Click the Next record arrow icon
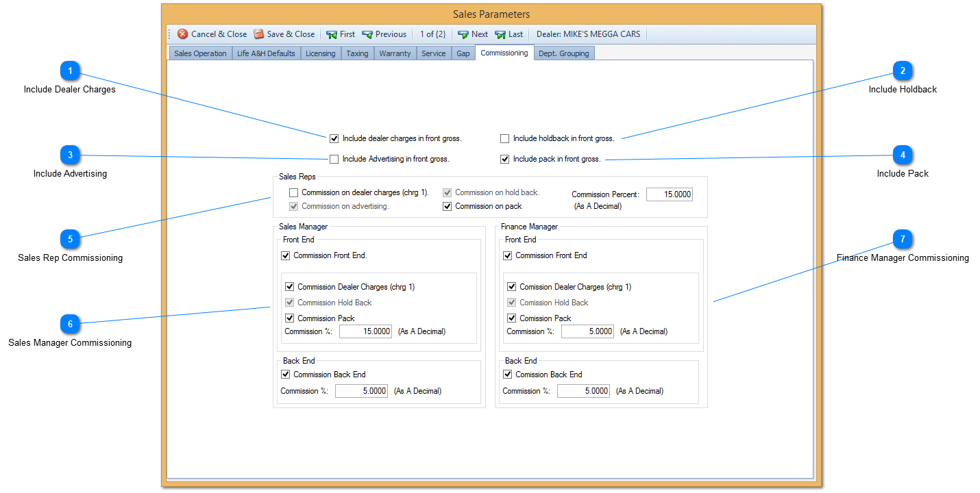Viewport: 980px width, 493px height. [x=463, y=34]
